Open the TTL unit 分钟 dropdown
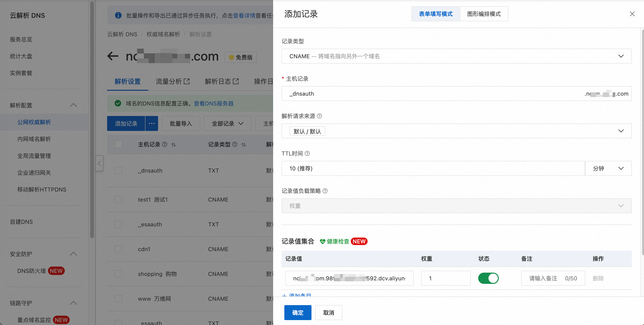The height and width of the screenshot is (325, 644). click(608, 169)
